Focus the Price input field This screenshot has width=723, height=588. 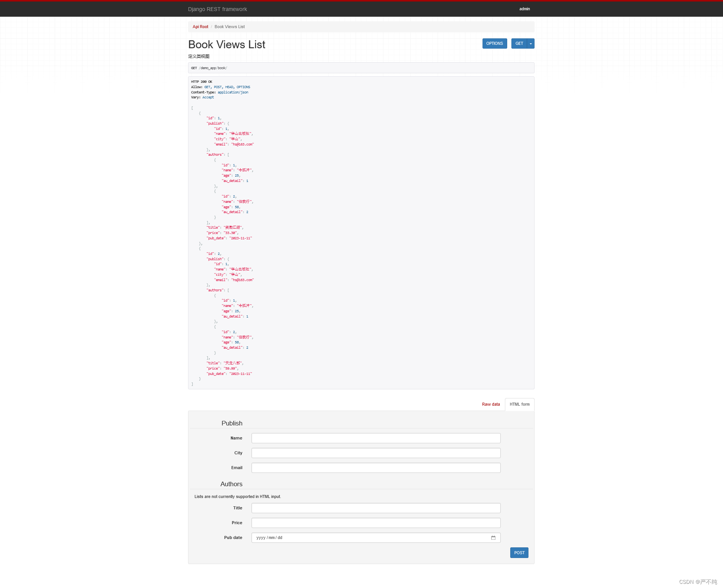(376, 523)
